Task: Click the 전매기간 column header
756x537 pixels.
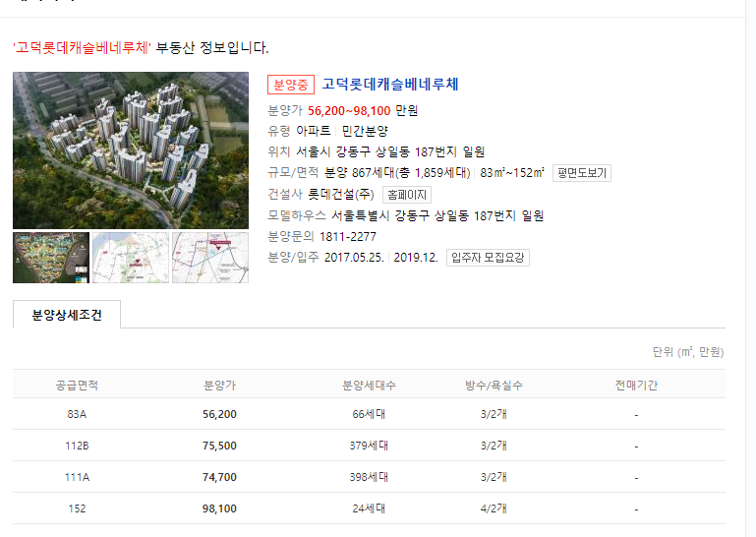Action: 636,385
